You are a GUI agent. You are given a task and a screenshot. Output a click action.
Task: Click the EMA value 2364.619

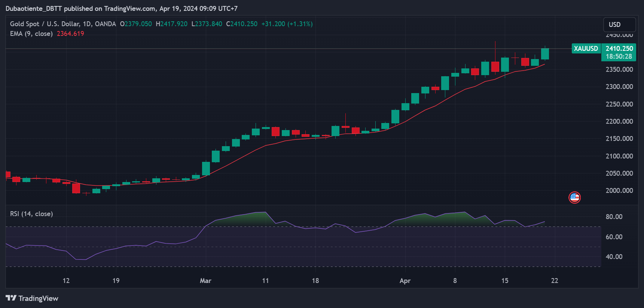tap(70, 34)
